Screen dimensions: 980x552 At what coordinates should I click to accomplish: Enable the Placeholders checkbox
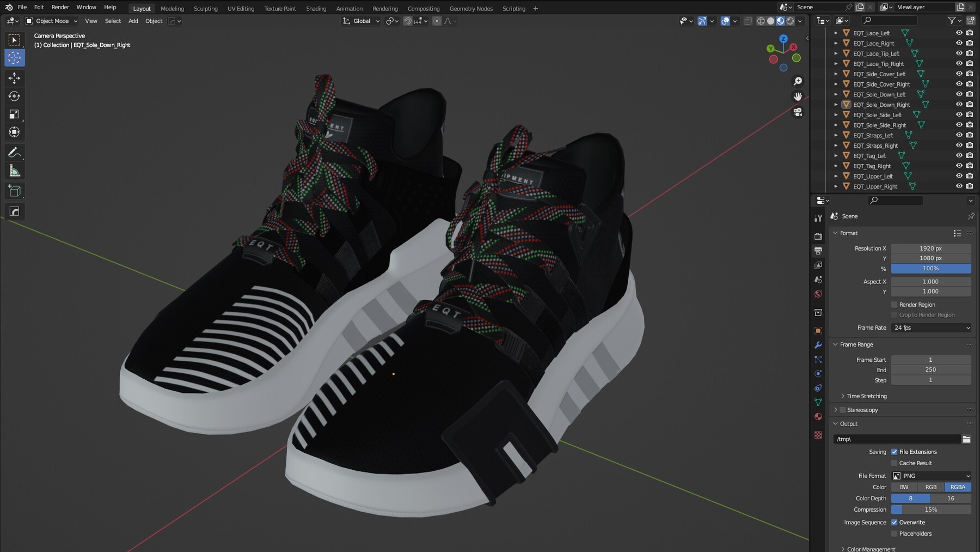tap(894, 533)
